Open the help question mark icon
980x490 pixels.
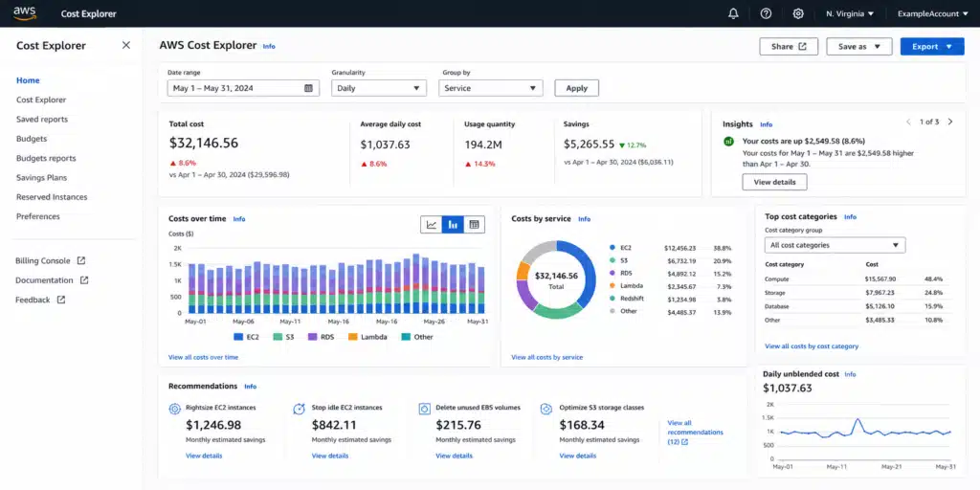(x=766, y=13)
